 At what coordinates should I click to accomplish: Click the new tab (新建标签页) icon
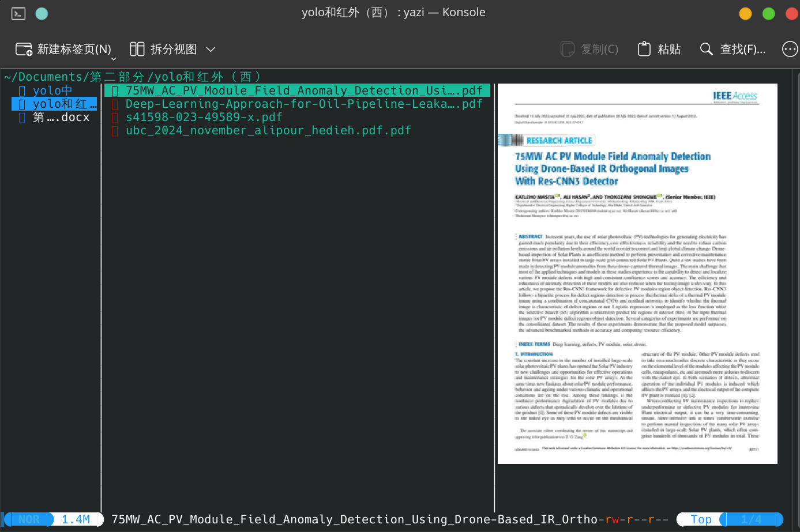24,49
